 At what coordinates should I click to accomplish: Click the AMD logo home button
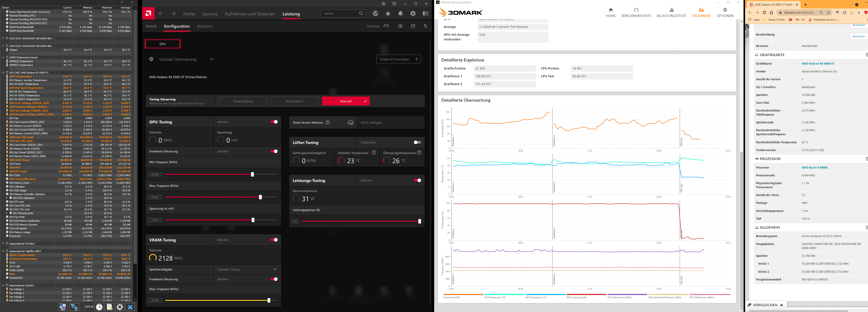pos(148,13)
